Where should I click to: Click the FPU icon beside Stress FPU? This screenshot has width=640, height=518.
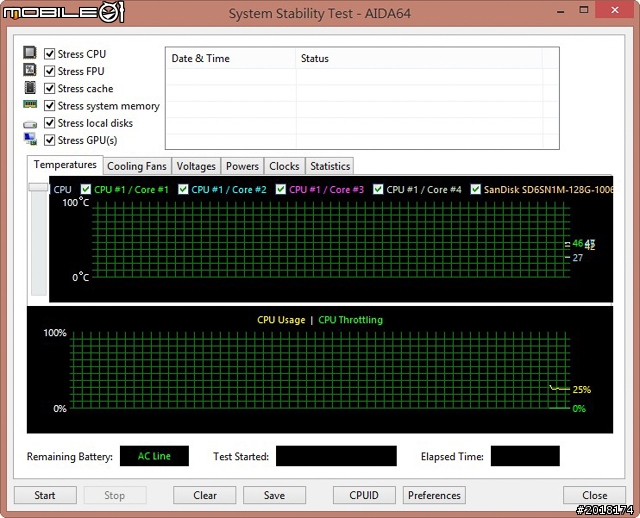pos(30,70)
